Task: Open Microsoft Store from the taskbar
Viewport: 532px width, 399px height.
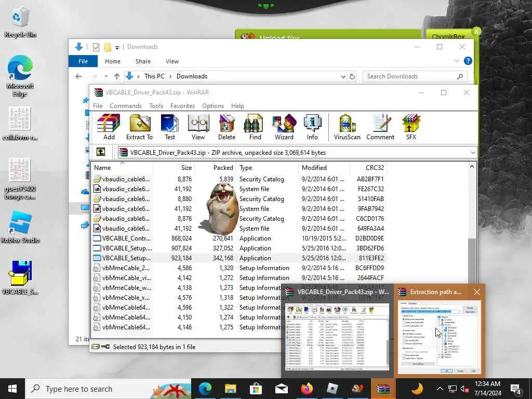Action: tap(256, 389)
